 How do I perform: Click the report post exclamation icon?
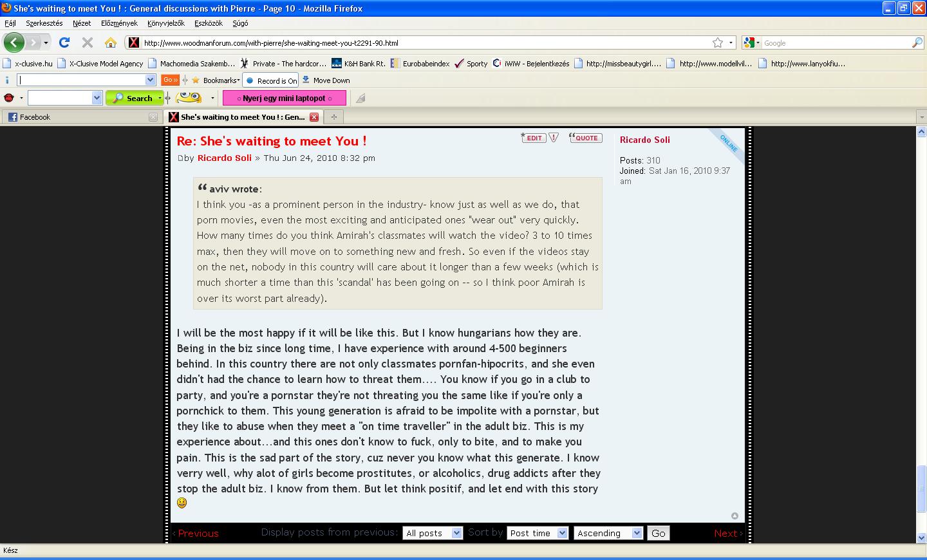[554, 138]
